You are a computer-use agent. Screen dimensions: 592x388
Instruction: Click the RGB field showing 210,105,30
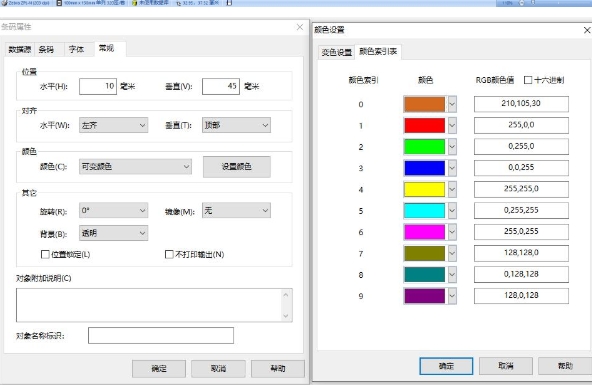[521, 104]
